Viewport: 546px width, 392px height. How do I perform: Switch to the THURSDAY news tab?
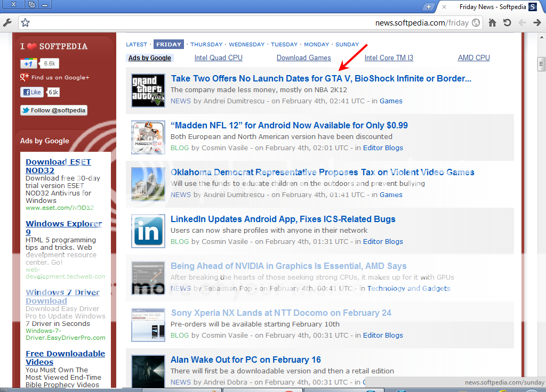(x=206, y=45)
